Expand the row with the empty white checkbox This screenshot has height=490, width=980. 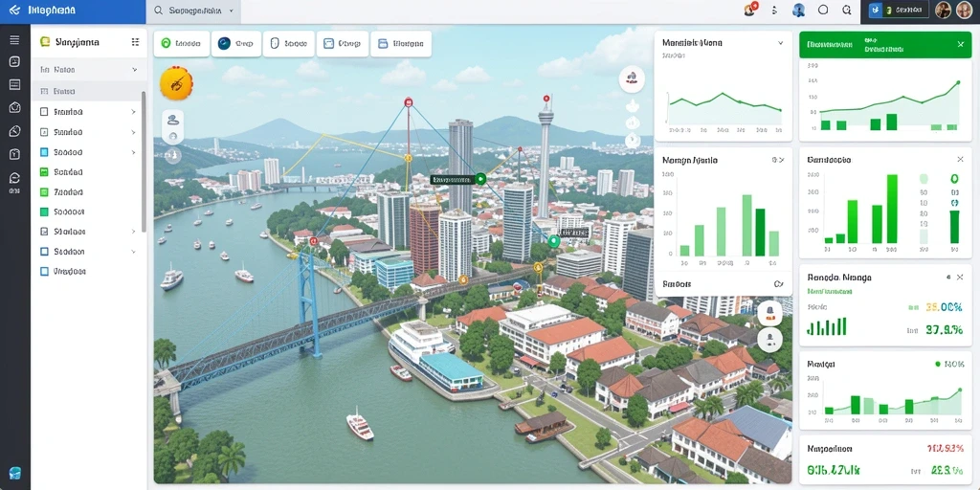pyautogui.click(x=134, y=112)
